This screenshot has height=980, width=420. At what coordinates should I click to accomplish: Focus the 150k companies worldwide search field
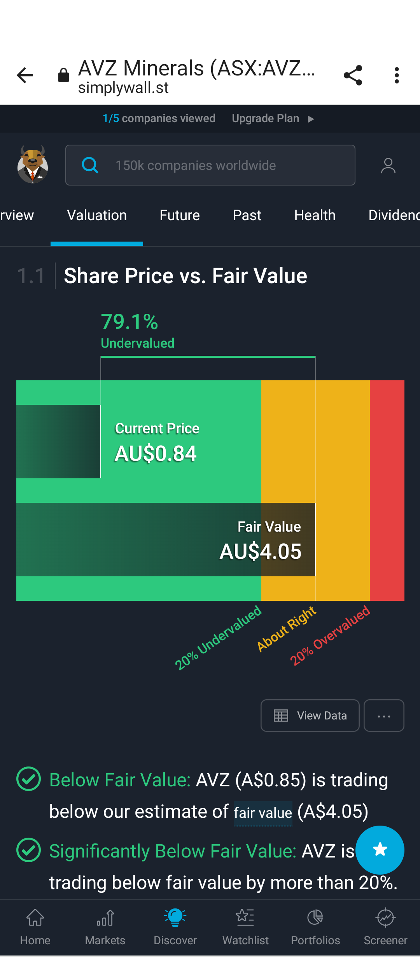[x=210, y=165]
